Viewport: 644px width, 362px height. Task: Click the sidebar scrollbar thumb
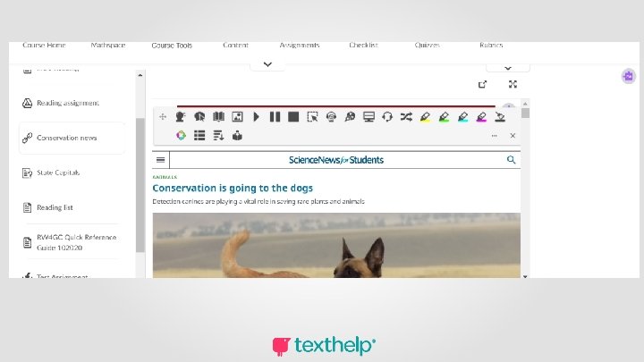(140, 185)
